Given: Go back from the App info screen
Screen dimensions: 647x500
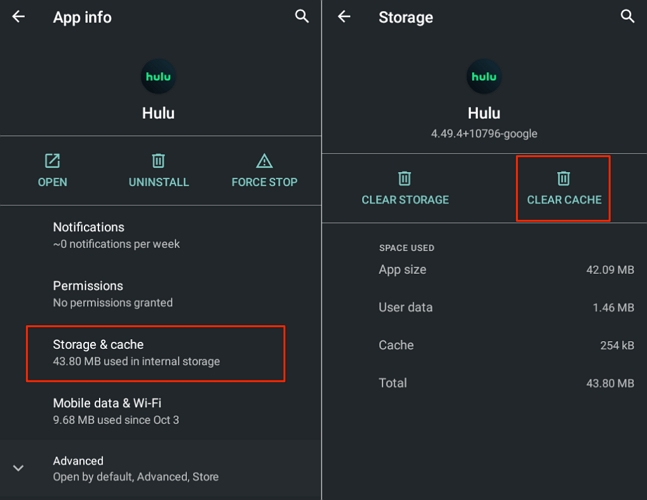Looking at the screenshot, I should pyautogui.click(x=19, y=17).
